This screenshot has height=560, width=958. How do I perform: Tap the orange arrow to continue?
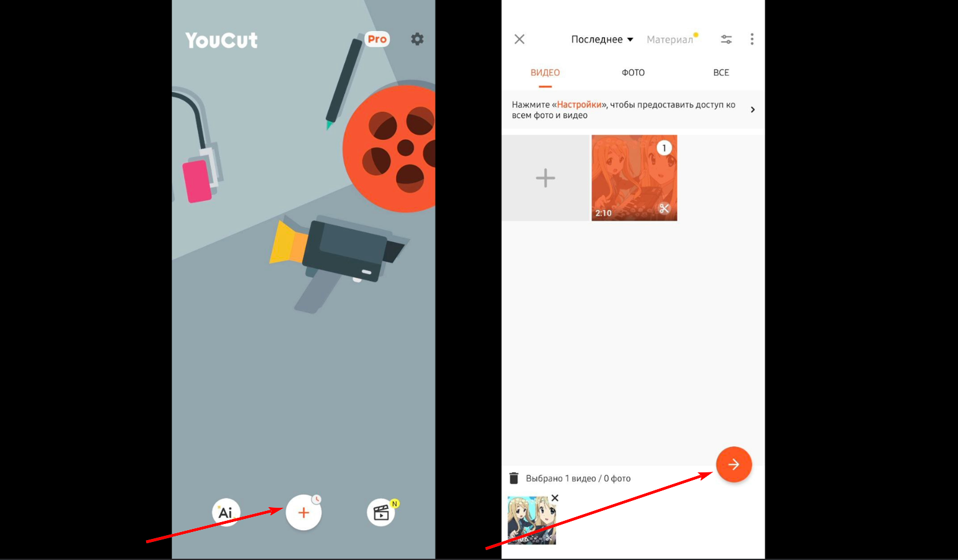pyautogui.click(x=734, y=464)
